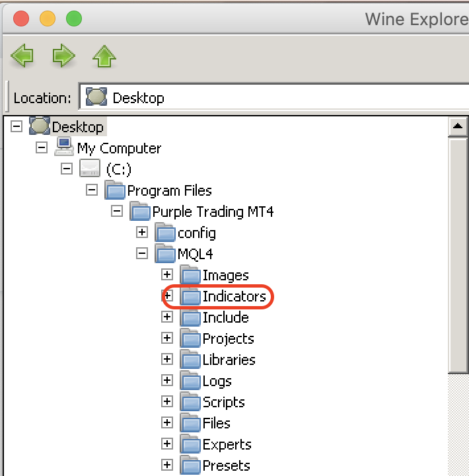Click the (C:) label
The width and height of the screenshot is (469, 476).
119,169
